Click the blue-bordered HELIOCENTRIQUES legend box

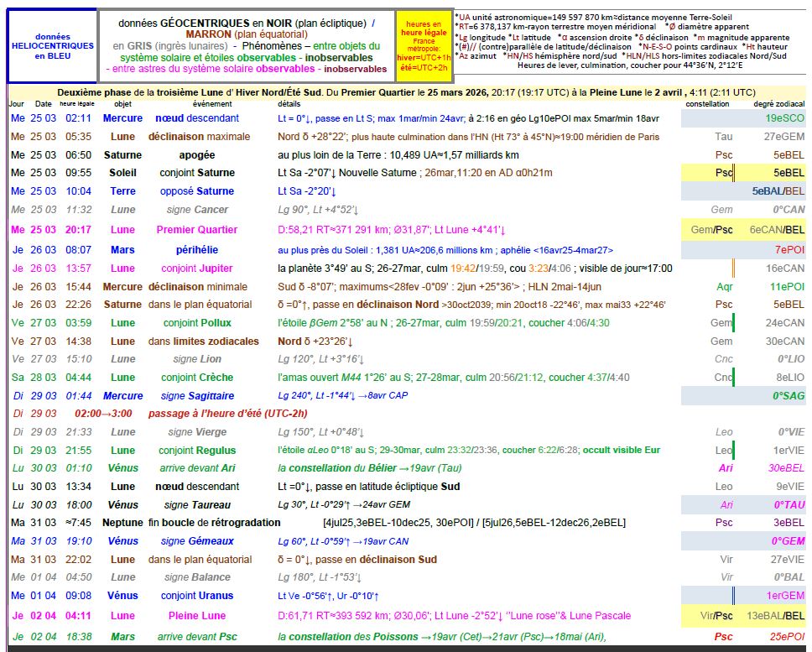(51, 46)
